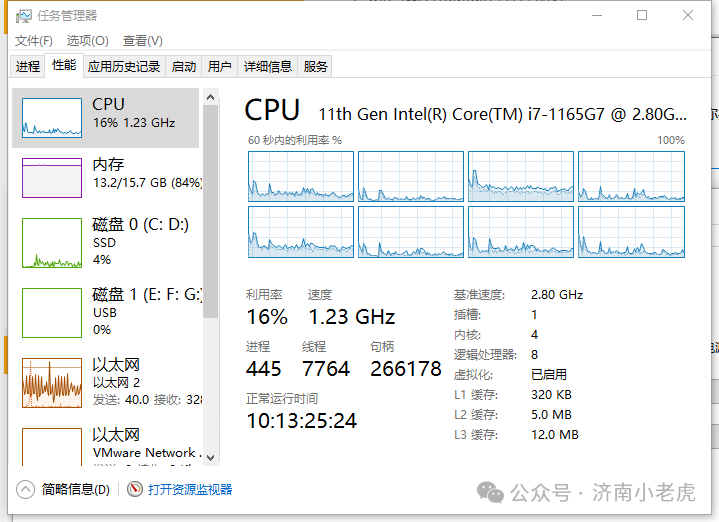Image resolution: width=719 pixels, height=522 pixels.
Task: Open the 文件(F) menu
Action: (x=34, y=41)
